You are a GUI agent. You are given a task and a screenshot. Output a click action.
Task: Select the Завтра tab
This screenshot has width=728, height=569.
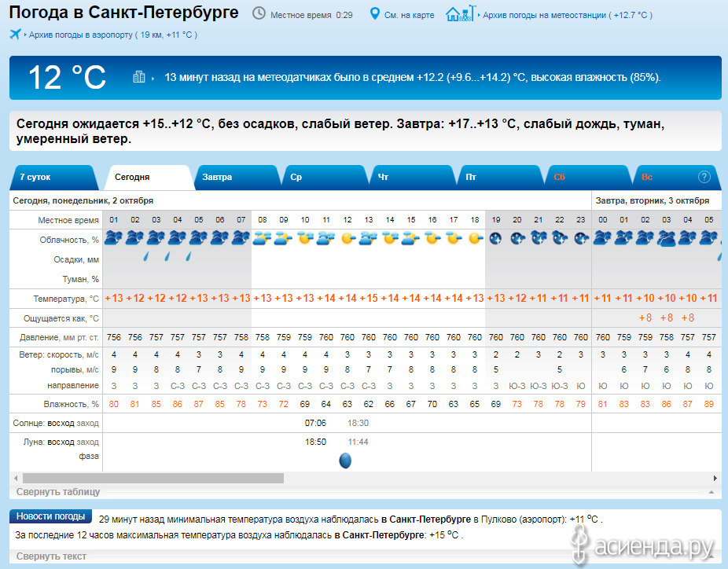(x=217, y=177)
